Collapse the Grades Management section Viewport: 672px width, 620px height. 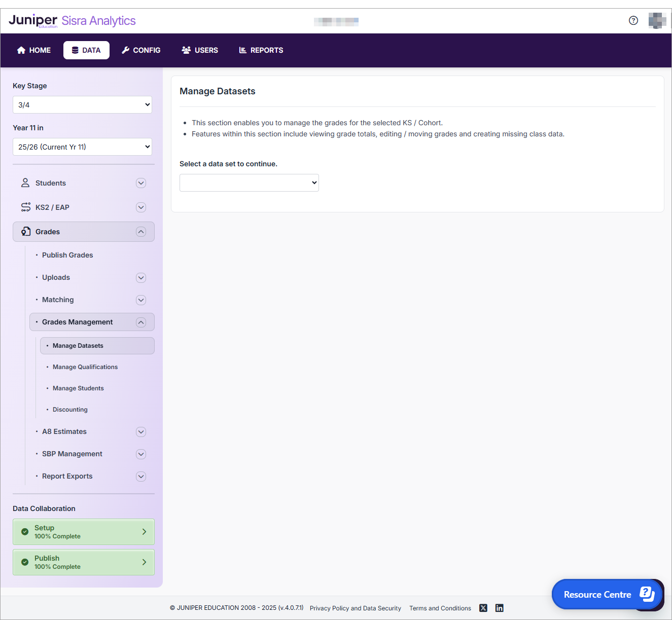(141, 322)
